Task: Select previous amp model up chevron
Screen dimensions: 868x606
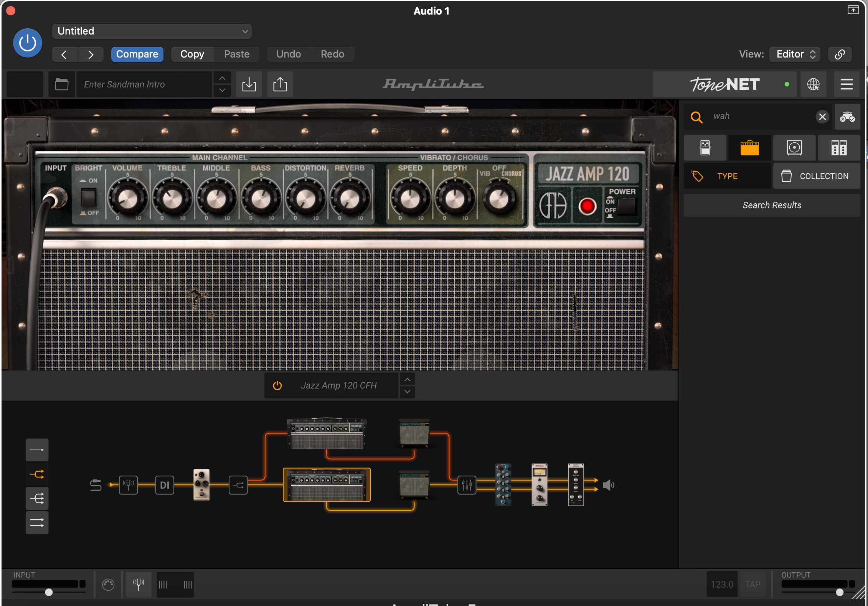Action: 408,380
